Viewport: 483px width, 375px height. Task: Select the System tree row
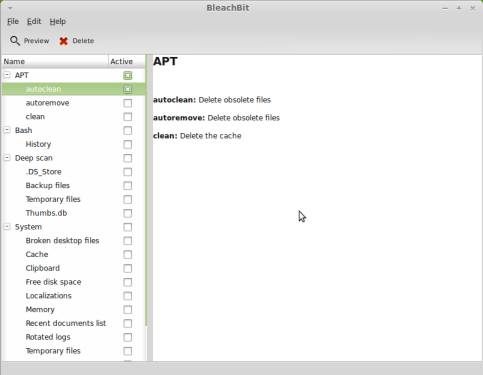click(73, 227)
